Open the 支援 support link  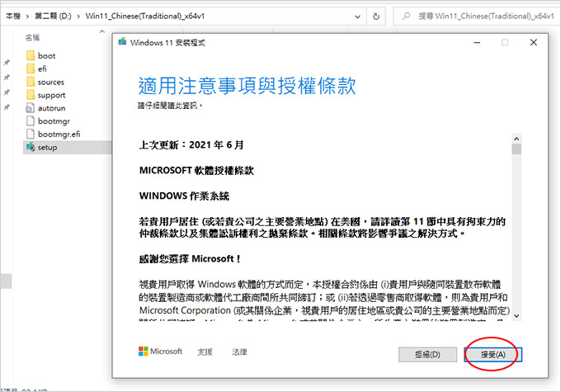[x=205, y=352]
